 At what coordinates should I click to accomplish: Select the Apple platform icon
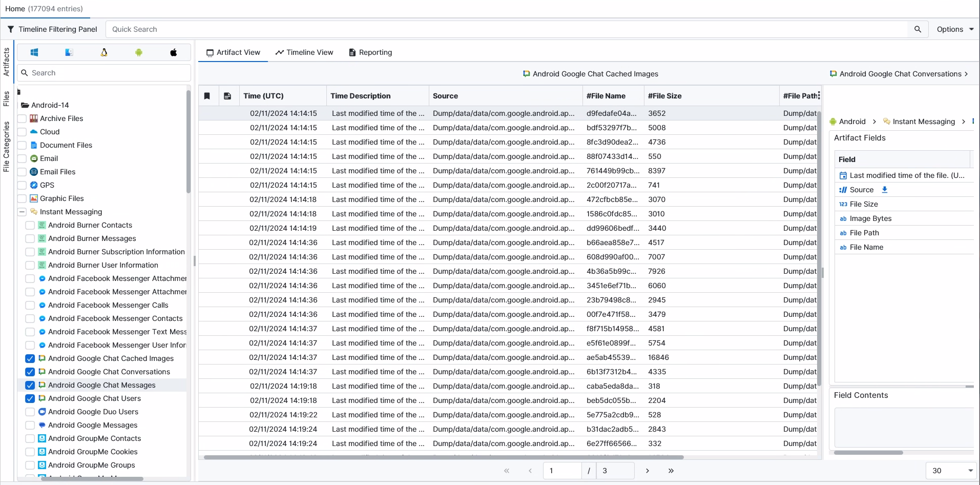pyautogui.click(x=174, y=52)
